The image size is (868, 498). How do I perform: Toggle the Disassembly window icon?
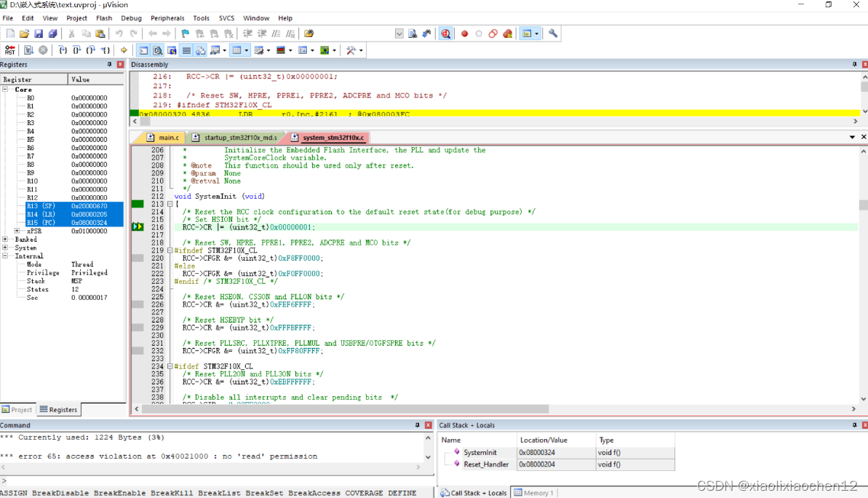click(158, 50)
